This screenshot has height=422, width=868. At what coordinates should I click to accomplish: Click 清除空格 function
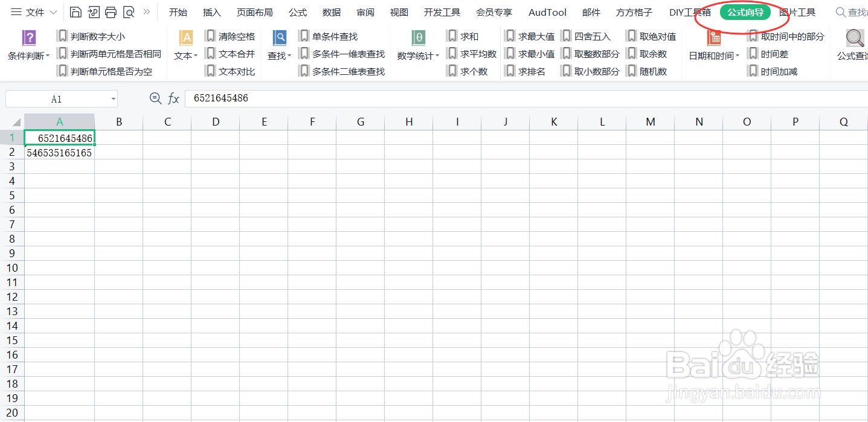230,36
